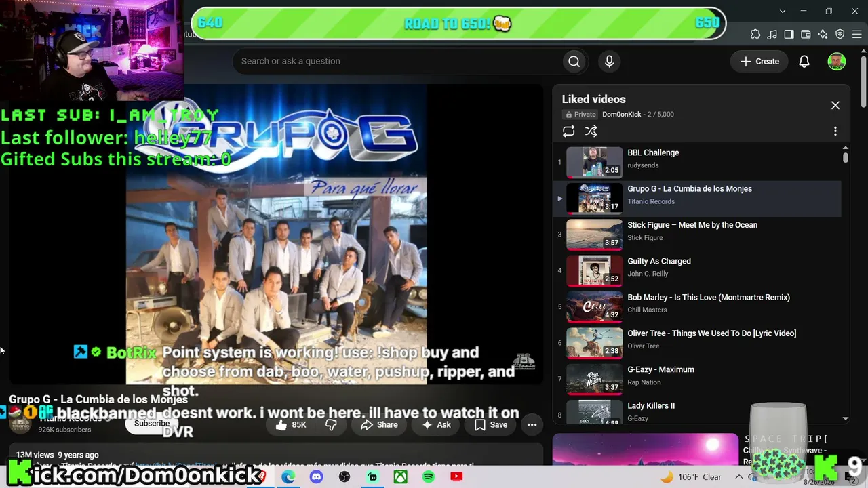
Task: Click the Guilty As Charged video thumbnail
Action: (594, 270)
